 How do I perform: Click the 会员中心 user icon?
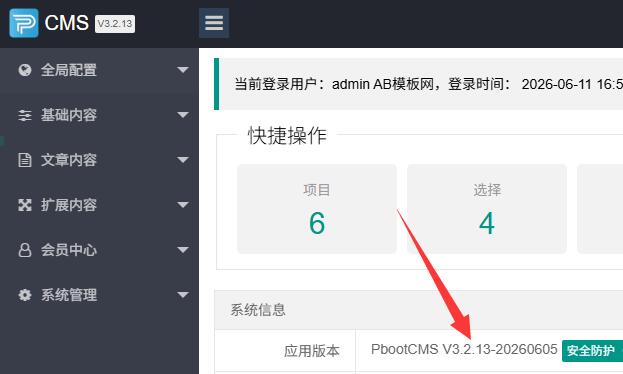25,250
